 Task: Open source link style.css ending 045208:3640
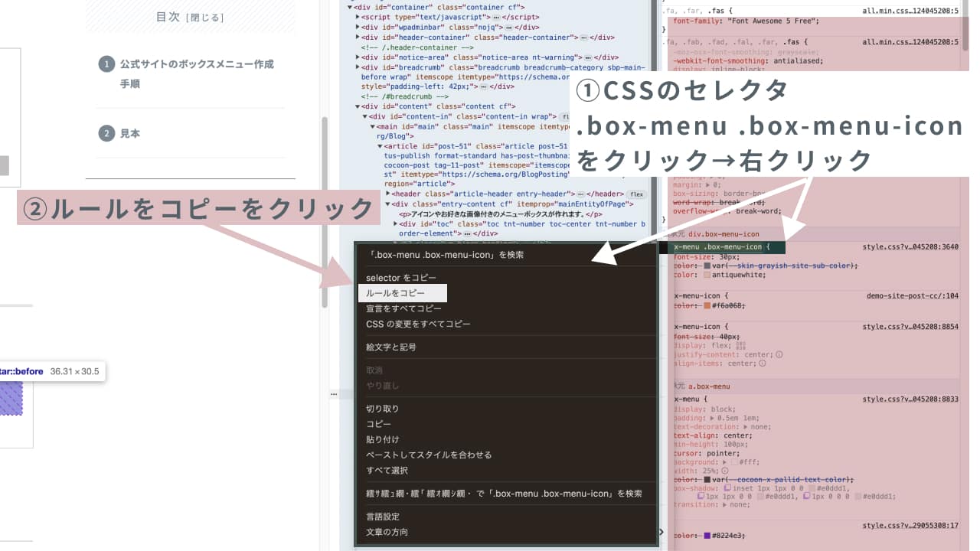pyautogui.click(x=910, y=246)
